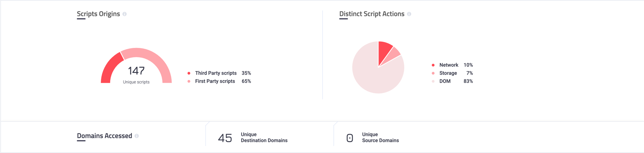Click info icon beside Distinct Script Actions

(409, 14)
